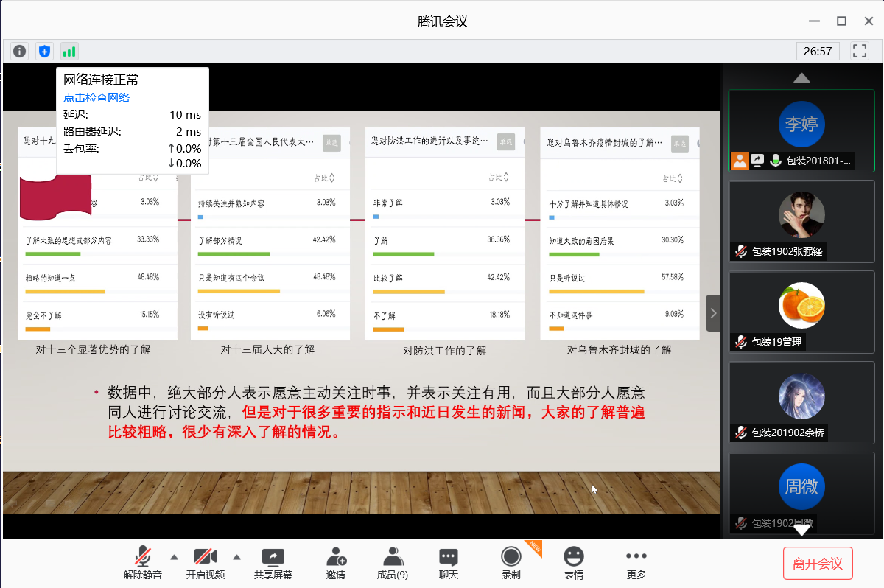
Task: Select 李婷's participant video tile
Action: (801, 125)
